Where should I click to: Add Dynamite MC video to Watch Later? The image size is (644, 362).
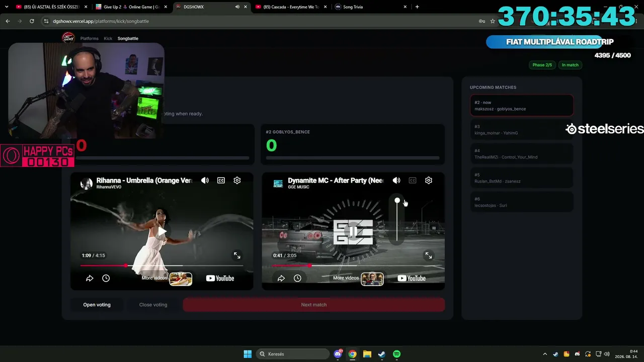(297, 278)
